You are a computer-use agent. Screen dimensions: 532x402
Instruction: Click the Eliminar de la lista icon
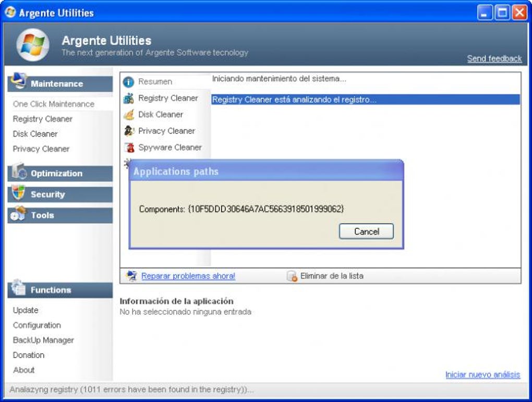pos(292,276)
